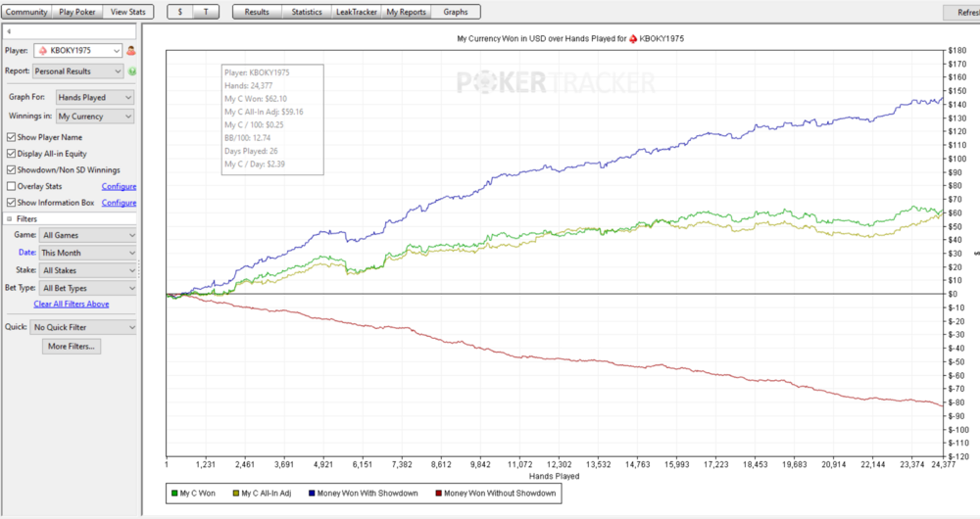
Task: Click the green help icon beside Report
Action: click(131, 71)
